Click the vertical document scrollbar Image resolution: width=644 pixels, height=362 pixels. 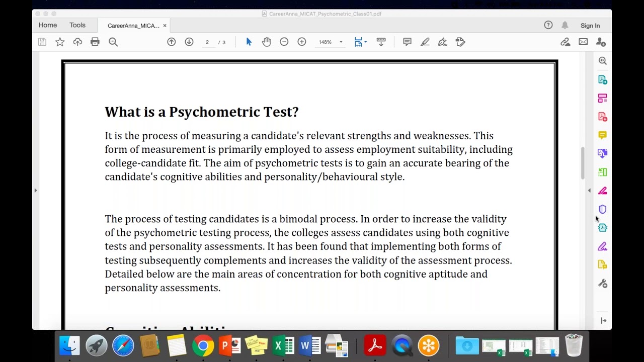[x=583, y=163]
